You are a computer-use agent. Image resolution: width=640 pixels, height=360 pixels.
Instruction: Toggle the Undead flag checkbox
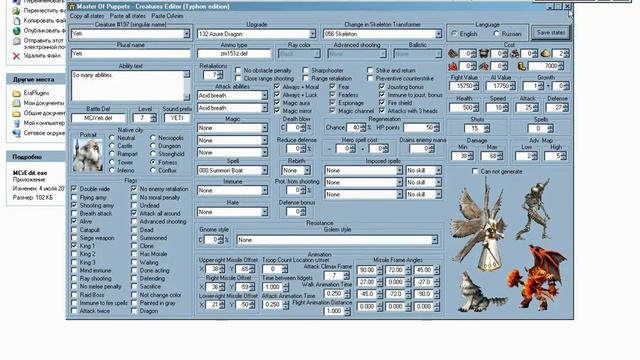click(x=134, y=205)
